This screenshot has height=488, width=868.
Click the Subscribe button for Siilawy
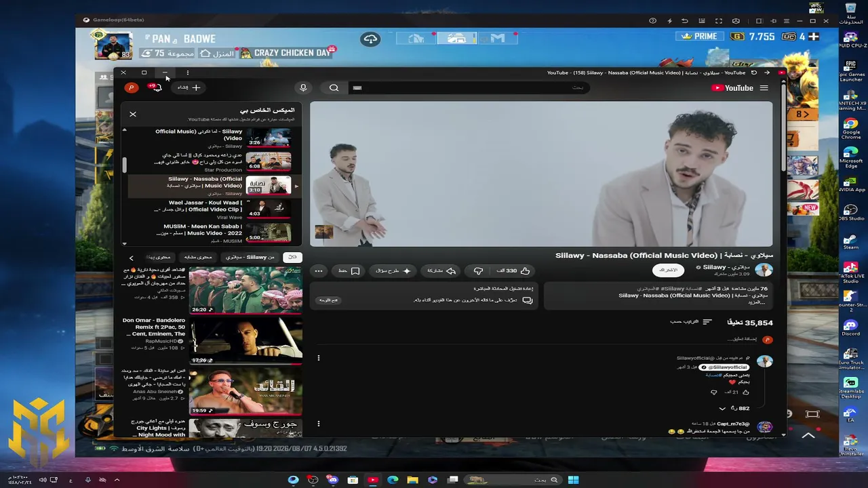669,270
